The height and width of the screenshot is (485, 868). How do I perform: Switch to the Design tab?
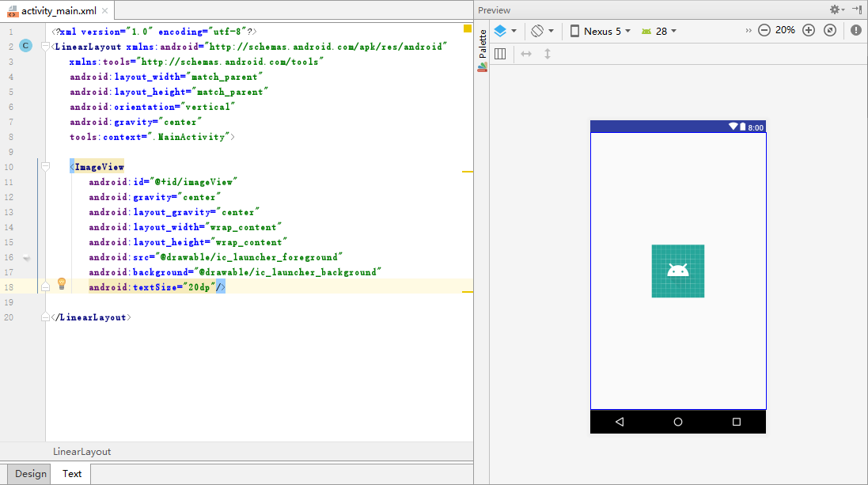31,474
